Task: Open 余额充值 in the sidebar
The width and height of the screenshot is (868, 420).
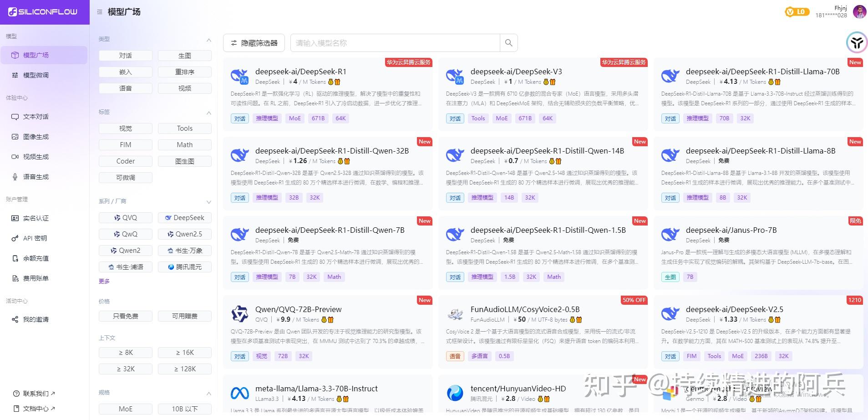Action: [44, 258]
